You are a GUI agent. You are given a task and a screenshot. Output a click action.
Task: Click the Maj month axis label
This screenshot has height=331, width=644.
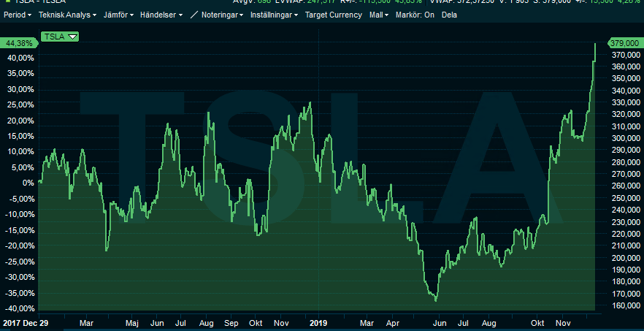click(x=132, y=323)
